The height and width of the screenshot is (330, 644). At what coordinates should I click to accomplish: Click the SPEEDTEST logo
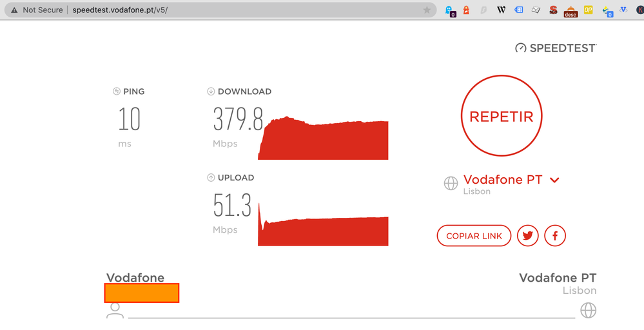[556, 48]
